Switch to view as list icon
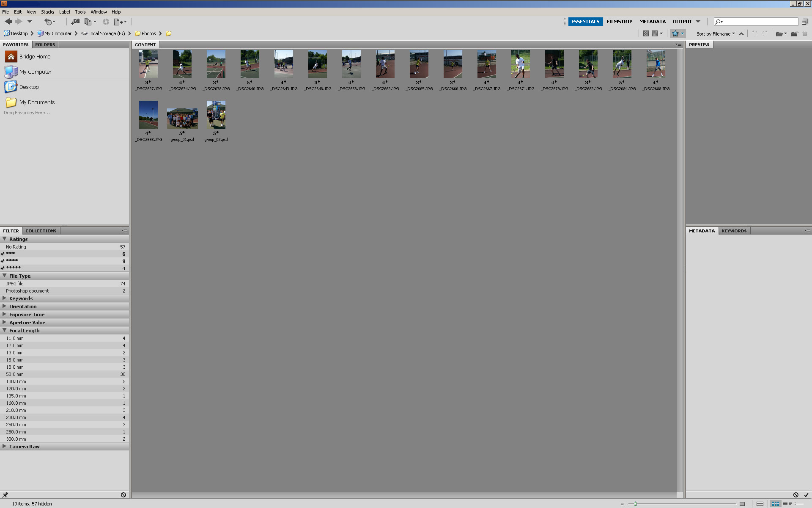The image size is (812, 508). tap(799, 504)
